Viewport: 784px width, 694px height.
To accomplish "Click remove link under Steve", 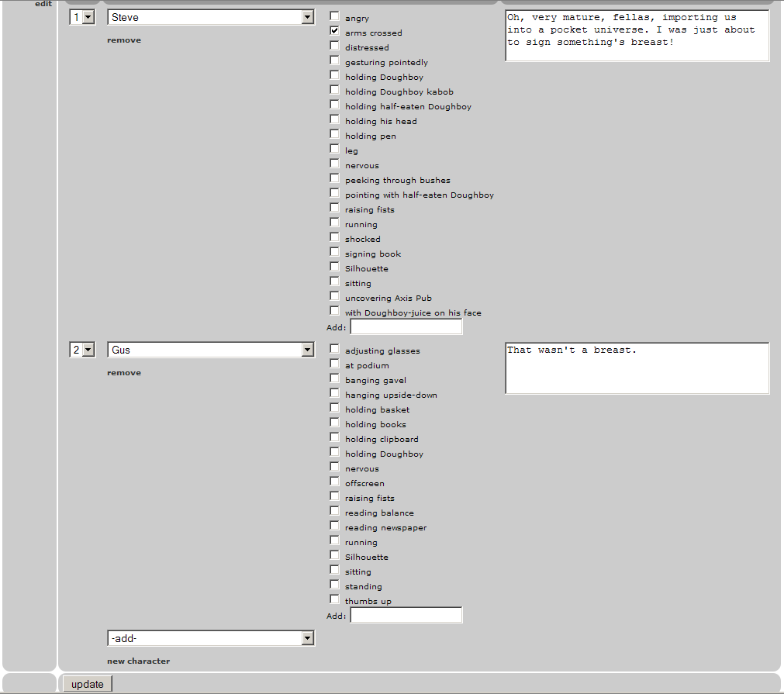I will tap(124, 40).
